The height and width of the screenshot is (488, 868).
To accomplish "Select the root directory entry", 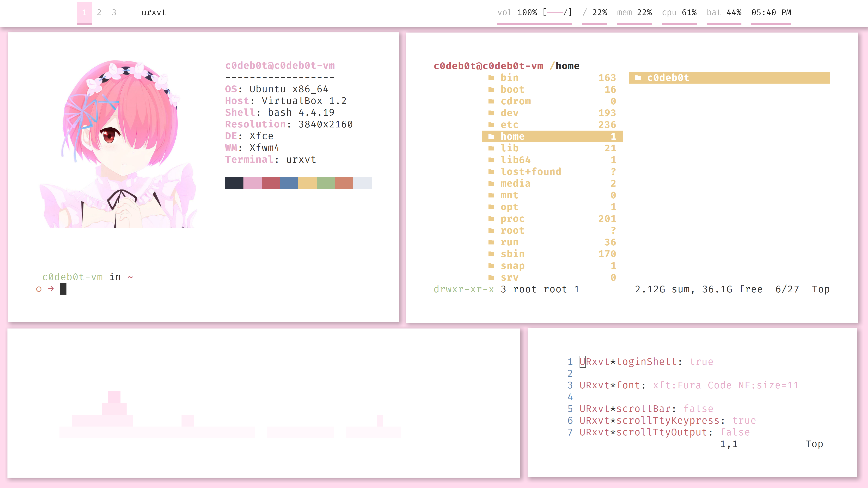I will 512,231.
